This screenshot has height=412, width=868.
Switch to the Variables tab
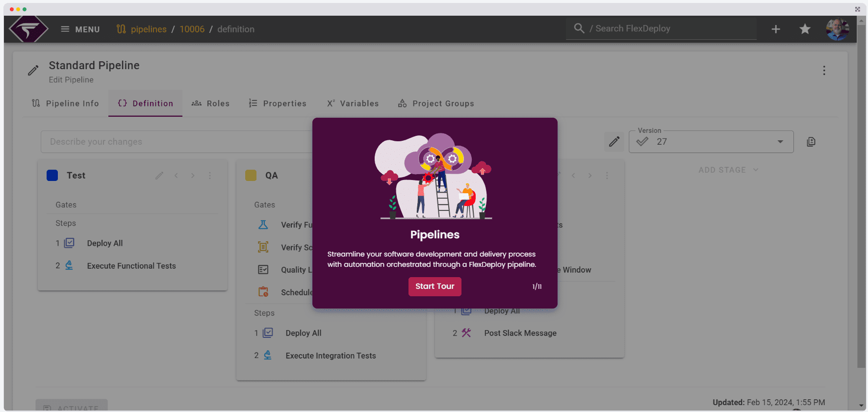tap(353, 103)
